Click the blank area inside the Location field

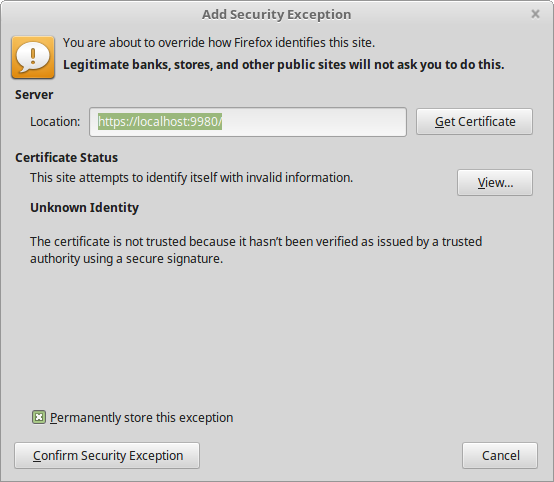point(314,122)
